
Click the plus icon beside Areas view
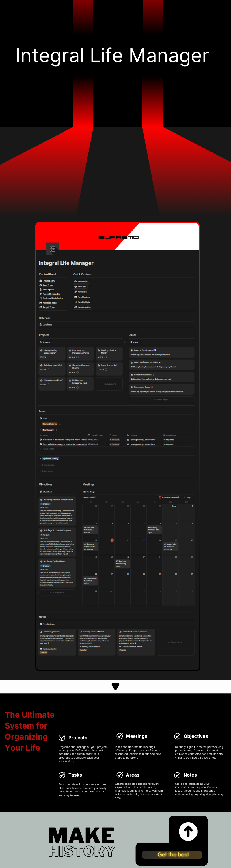pyautogui.click(x=125, y=342)
